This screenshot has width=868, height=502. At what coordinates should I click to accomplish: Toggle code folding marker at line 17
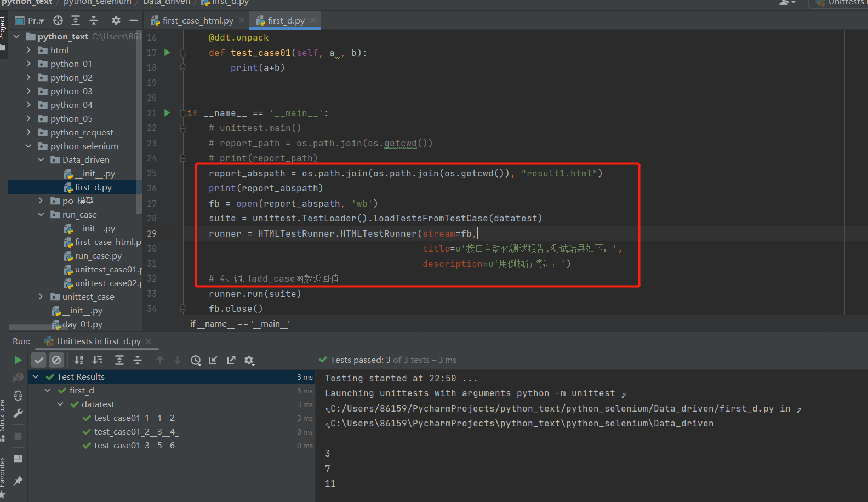pyautogui.click(x=183, y=53)
